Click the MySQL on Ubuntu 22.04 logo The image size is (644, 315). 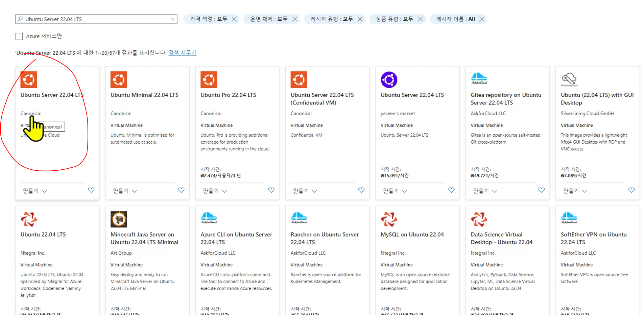(389, 219)
